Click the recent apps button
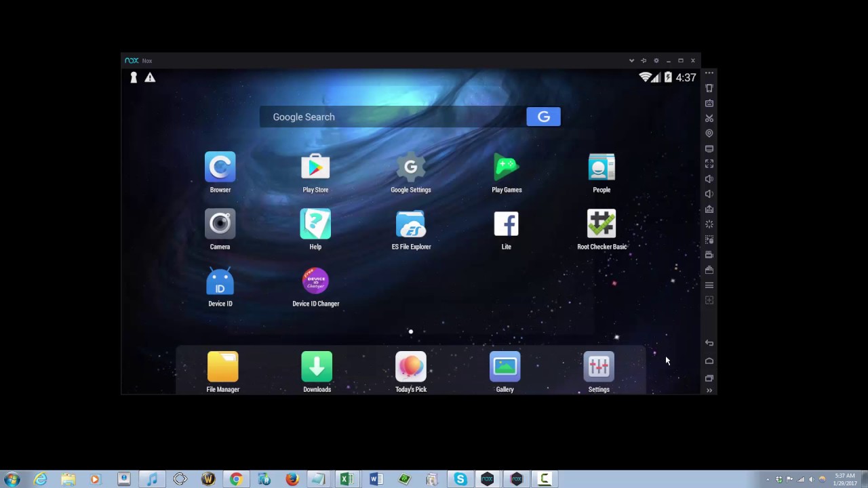Screen dimensions: 868x488 pos(709,378)
